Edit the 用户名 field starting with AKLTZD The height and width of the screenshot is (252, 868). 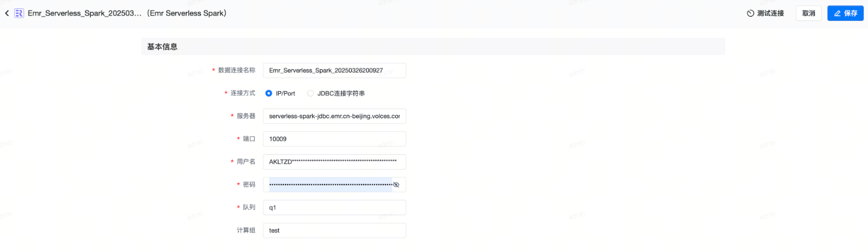coord(335,162)
